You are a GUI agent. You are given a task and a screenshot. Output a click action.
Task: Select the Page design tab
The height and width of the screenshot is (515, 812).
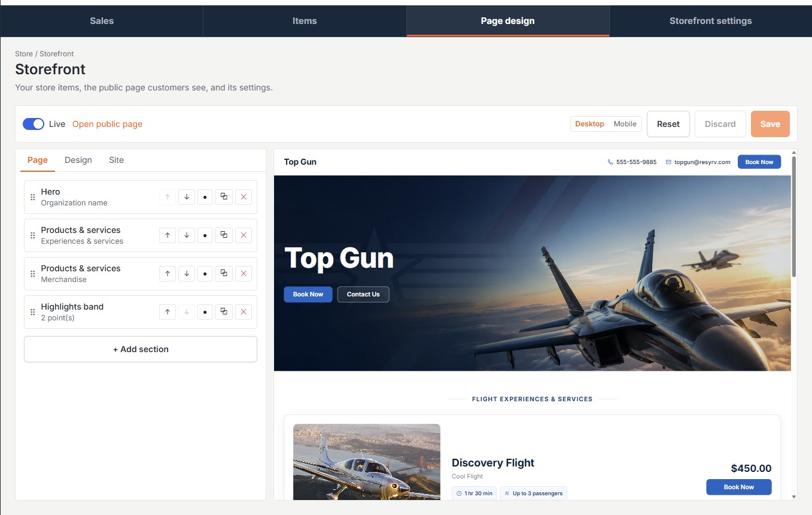point(507,21)
